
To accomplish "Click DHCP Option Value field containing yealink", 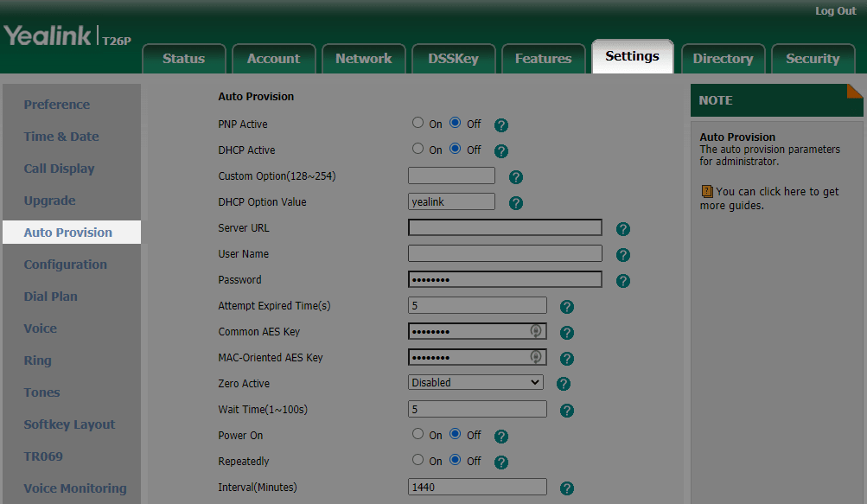I will 451,201.
